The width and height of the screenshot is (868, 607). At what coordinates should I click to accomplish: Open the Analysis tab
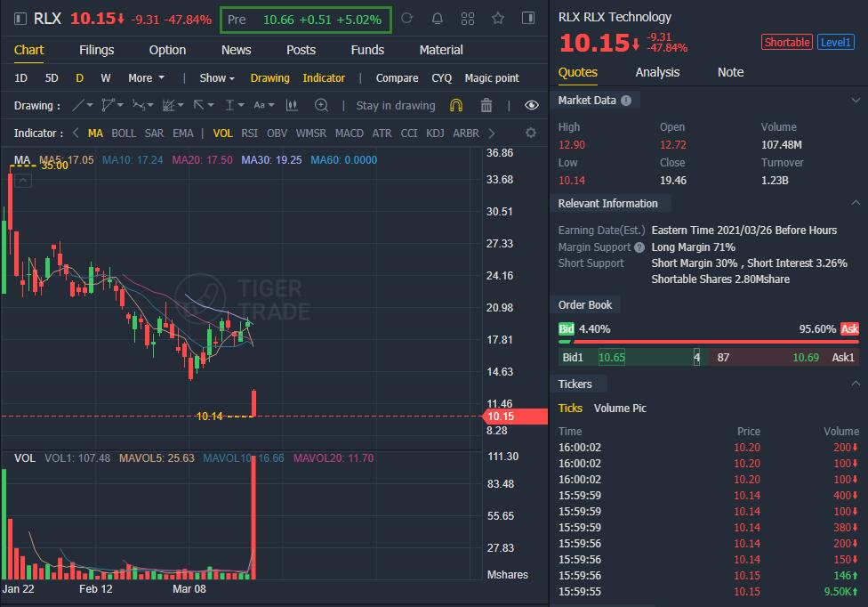[657, 72]
